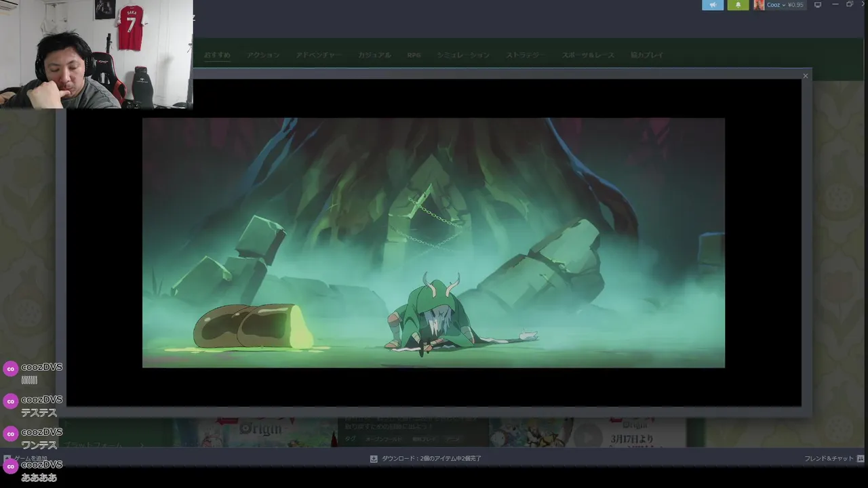Viewport: 868px width, 488px height.
Task: Switch to Big Picture mode monitor icon
Action: point(818,5)
